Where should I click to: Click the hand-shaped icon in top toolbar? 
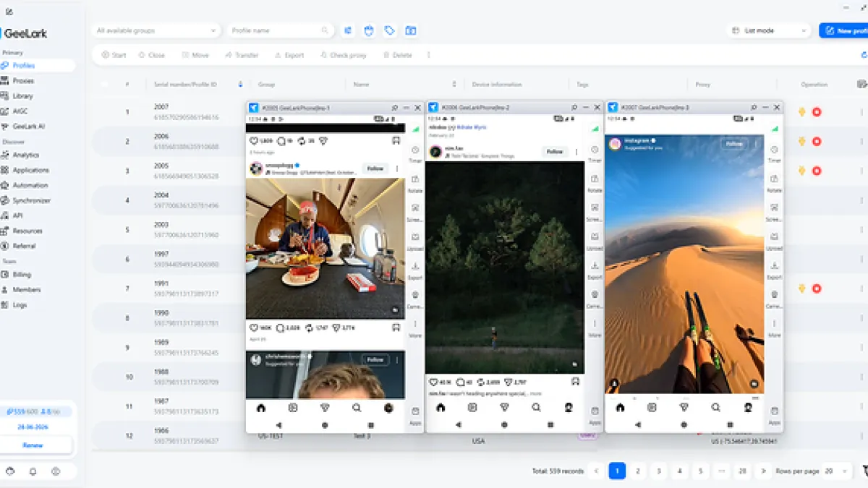[x=369, y=31]
